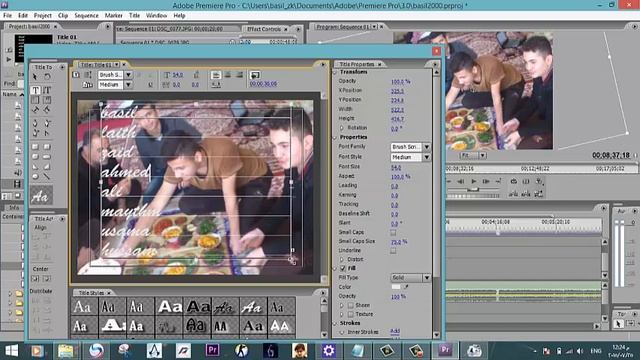This screenshot has height=360, width=640.
Task: Select the Rectangle shape tool
Action: (x=36, y=147)
